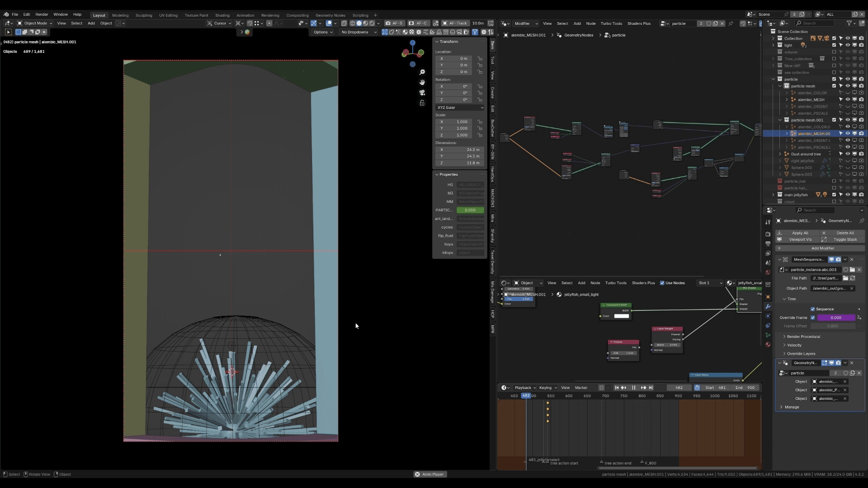
Task: Enable the volume collection checkbox
Action: click(x=834, y=52)
